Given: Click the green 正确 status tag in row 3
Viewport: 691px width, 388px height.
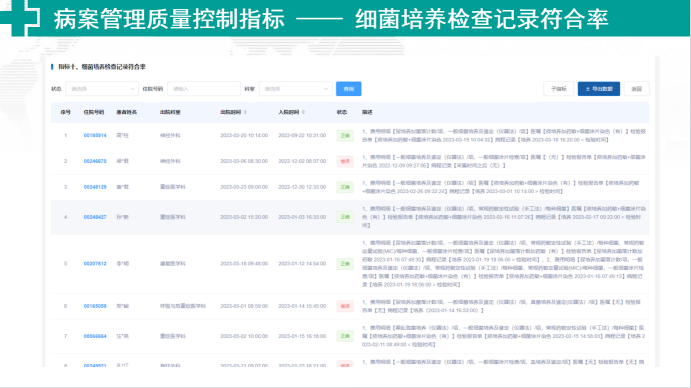Looking at the screenshot, I should click(x=345, y=187).
